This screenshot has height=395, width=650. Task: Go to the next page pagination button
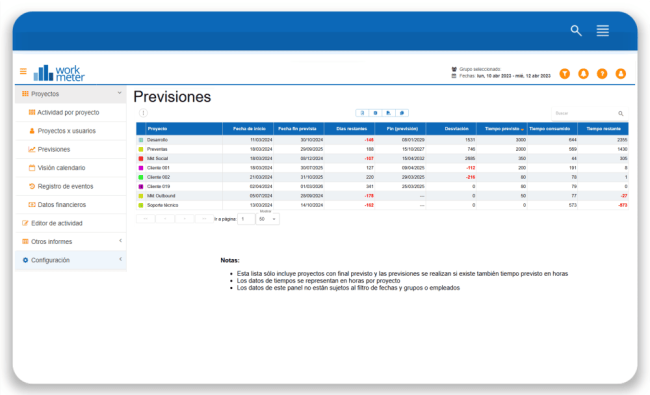pyautogui.click(x=184, y=219)
